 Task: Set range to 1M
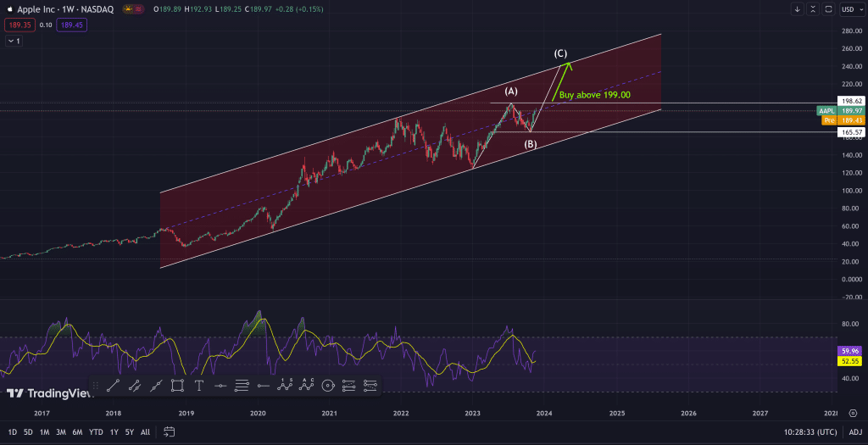click(x=44, y=431)
